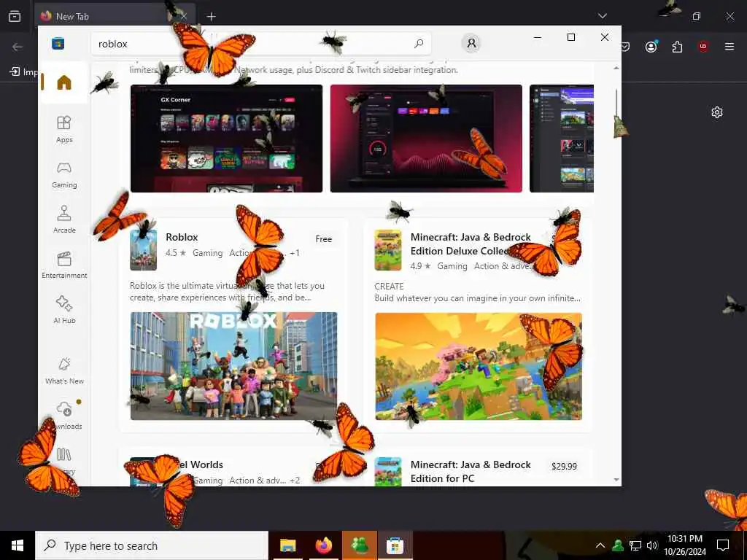The image size is (747, 560).
Task: Open a new Firefox tab with plus
Action: pyautogui.click(x=211, y=17)
